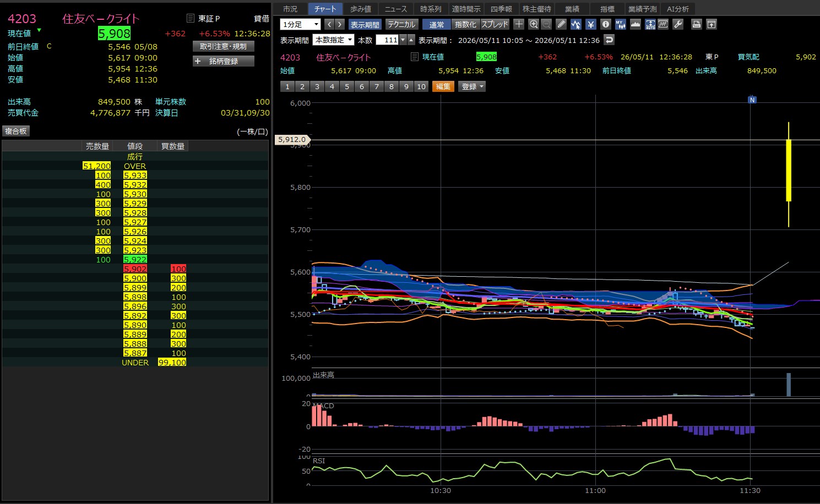Click the crosshair plus icon
820x504 pixels.
[x=519, y=24]
